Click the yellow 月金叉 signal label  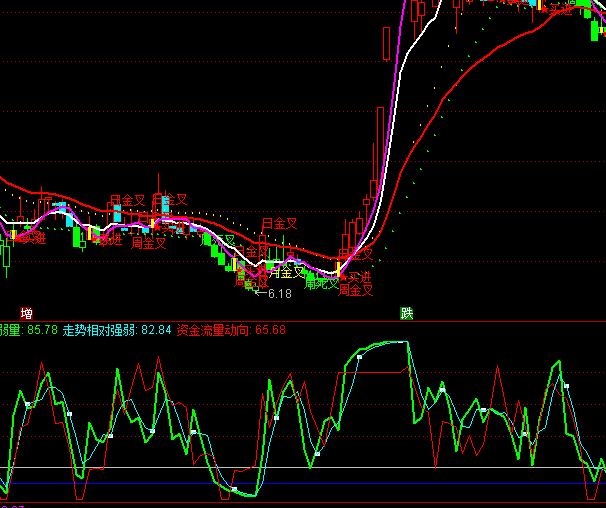coord(286,272)
